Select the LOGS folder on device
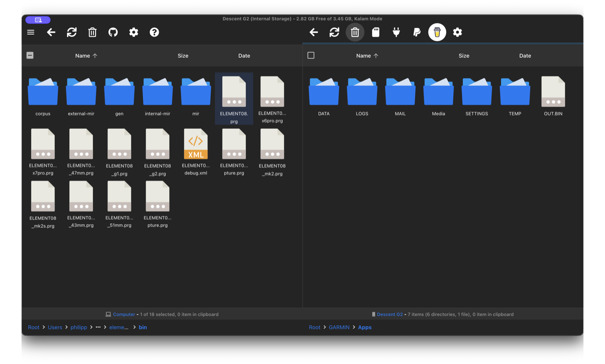The height and width of the screenshot is (364, 605). click(x=362, y=97)
